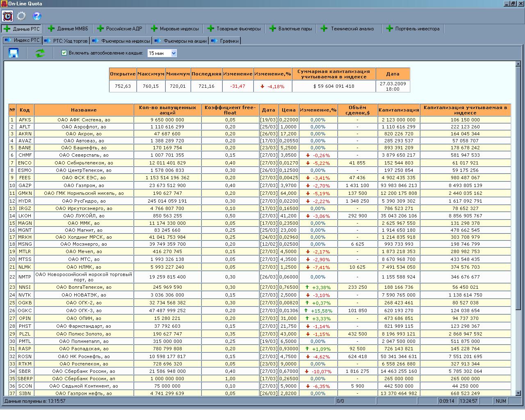Screen dimensions: 525x420
Task: Select the Индекс РТС sub-tab
Action: pyautogui.click(x=22, y=40)
